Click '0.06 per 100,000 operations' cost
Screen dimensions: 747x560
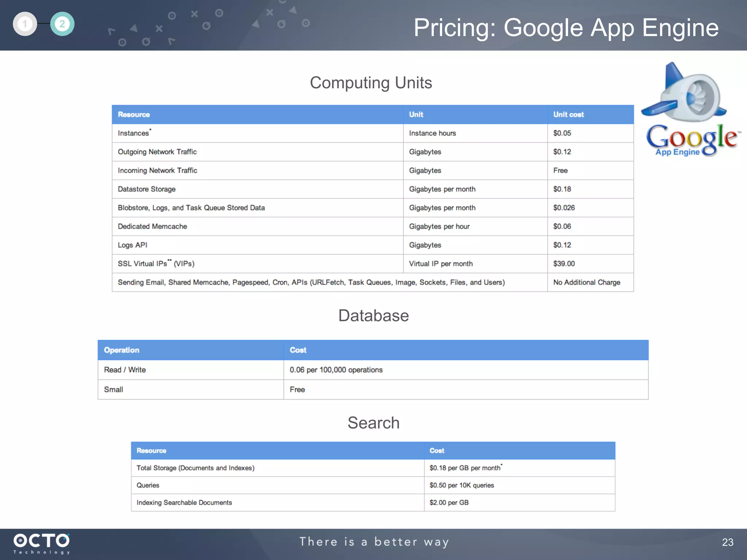coord(336,370)
